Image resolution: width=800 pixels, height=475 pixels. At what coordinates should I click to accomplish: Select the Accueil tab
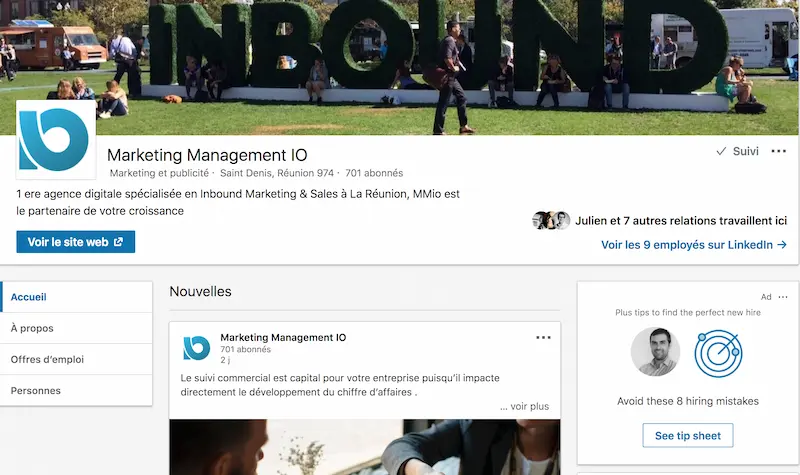(77, 297)
